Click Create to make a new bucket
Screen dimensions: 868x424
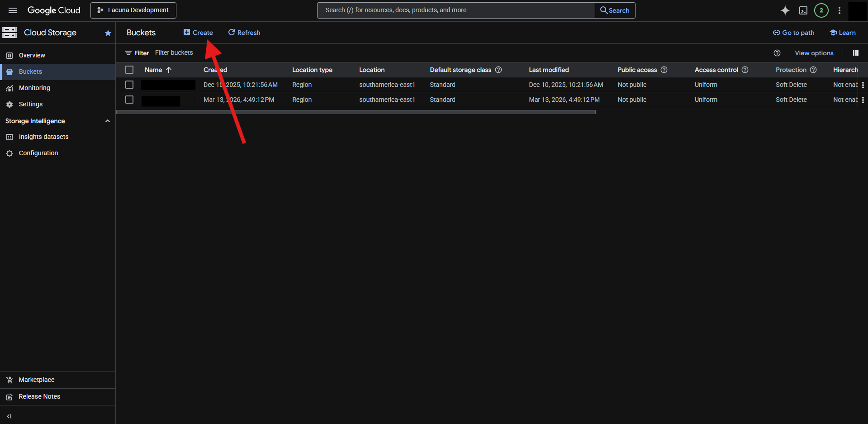click(x=198, y=33)
